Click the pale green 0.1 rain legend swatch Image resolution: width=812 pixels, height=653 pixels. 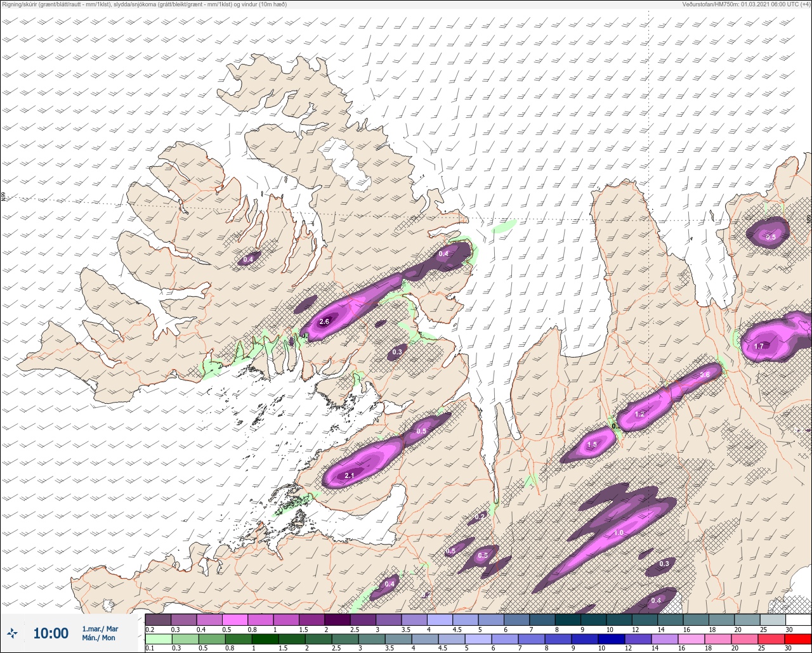pyautogui.click(x=158, y=640)
